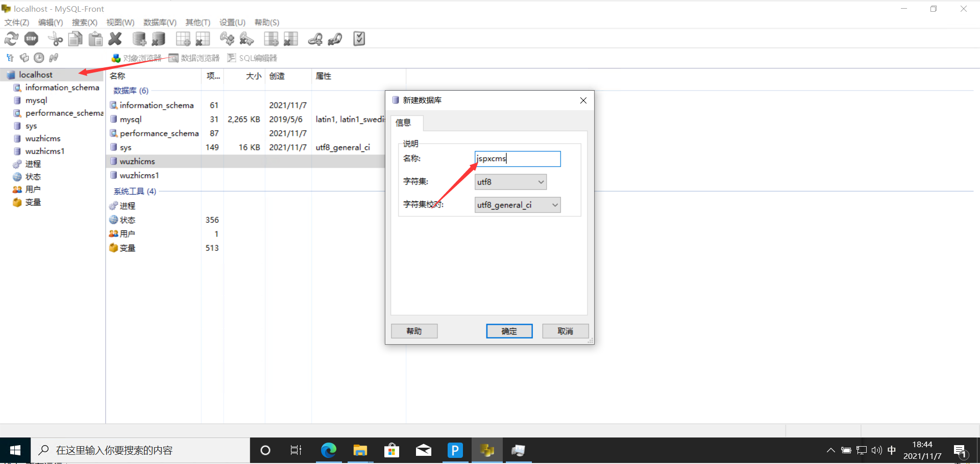The height and width of the screenshot is (464, 980).
Task: Click the Refresh toolbar icon
Action: (x=11, y=39)
